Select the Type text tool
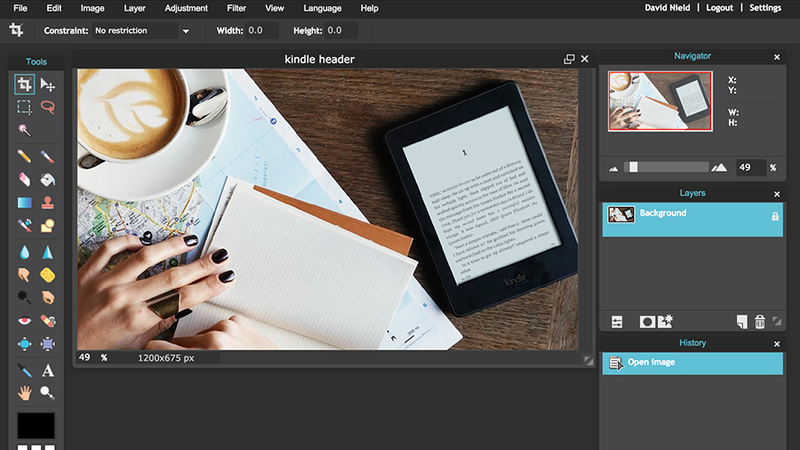 tap(47, 370)
